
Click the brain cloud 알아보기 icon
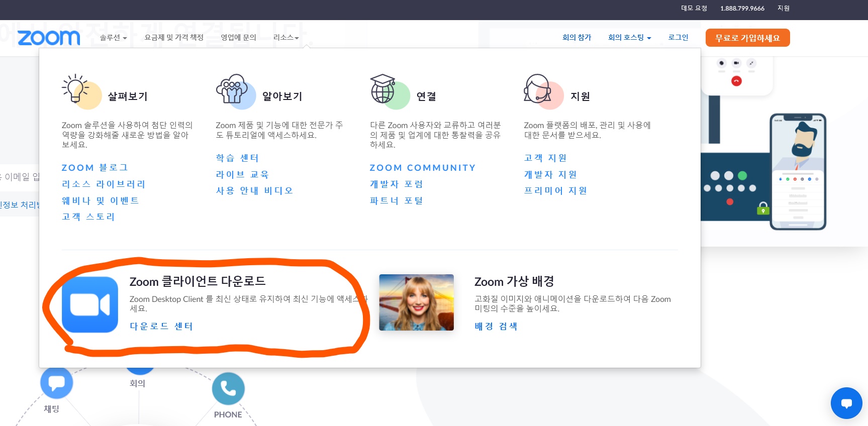click(x=235, y=91)
